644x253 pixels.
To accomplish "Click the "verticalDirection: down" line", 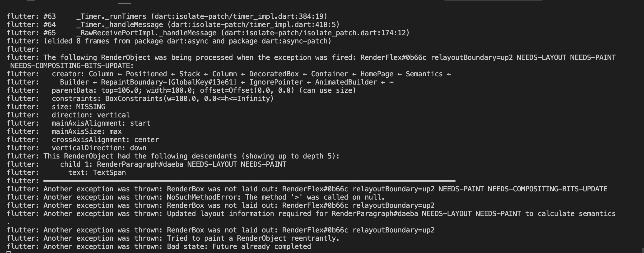I will 99,148.
